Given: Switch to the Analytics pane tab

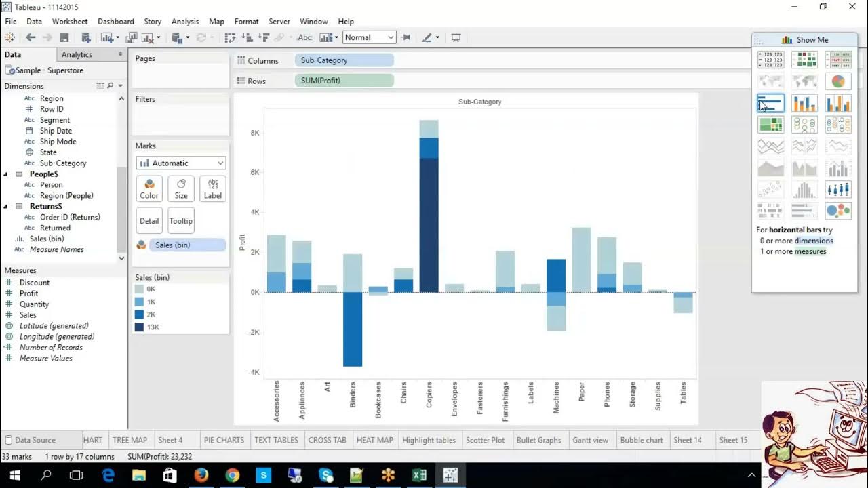Looking at the screenshot, I should pyautogui.click(x=77, y=55).
